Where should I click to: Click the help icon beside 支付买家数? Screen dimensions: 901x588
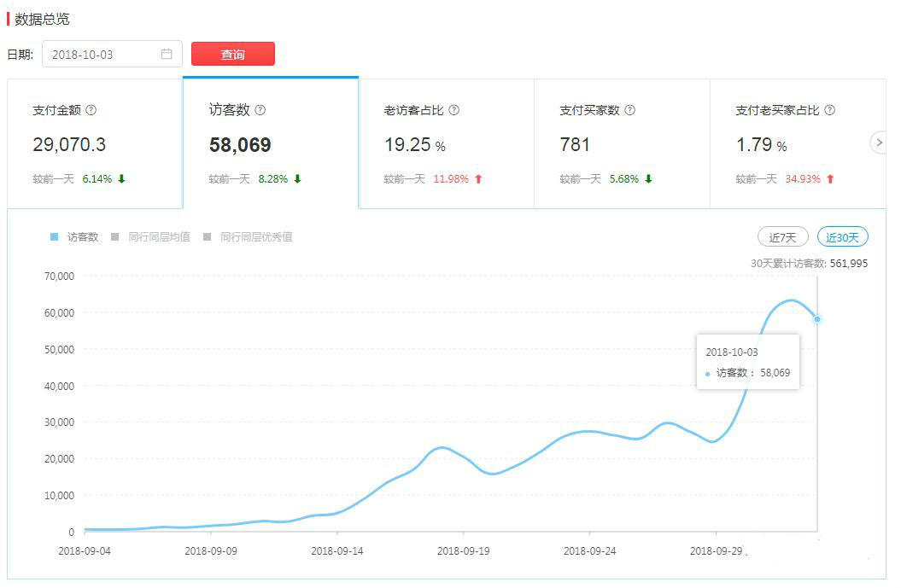629,109
